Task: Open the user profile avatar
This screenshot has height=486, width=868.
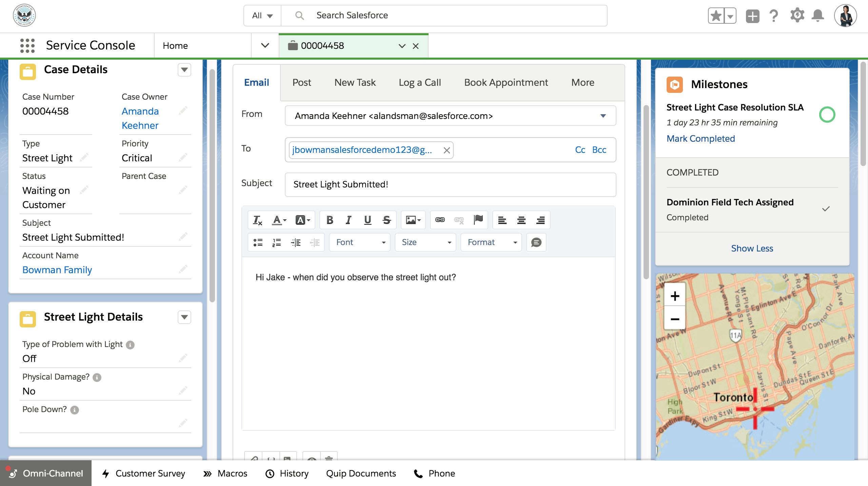Action: point(845,16)
